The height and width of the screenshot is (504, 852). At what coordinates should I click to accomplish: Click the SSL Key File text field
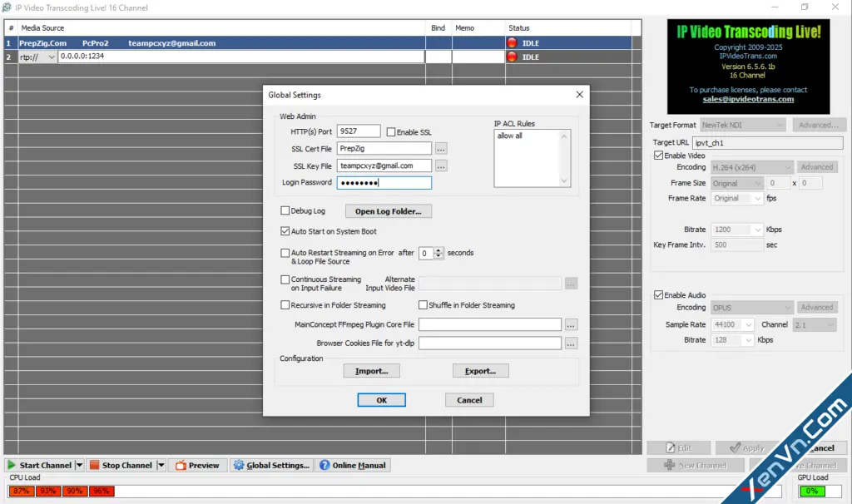(x=384, y=166)
